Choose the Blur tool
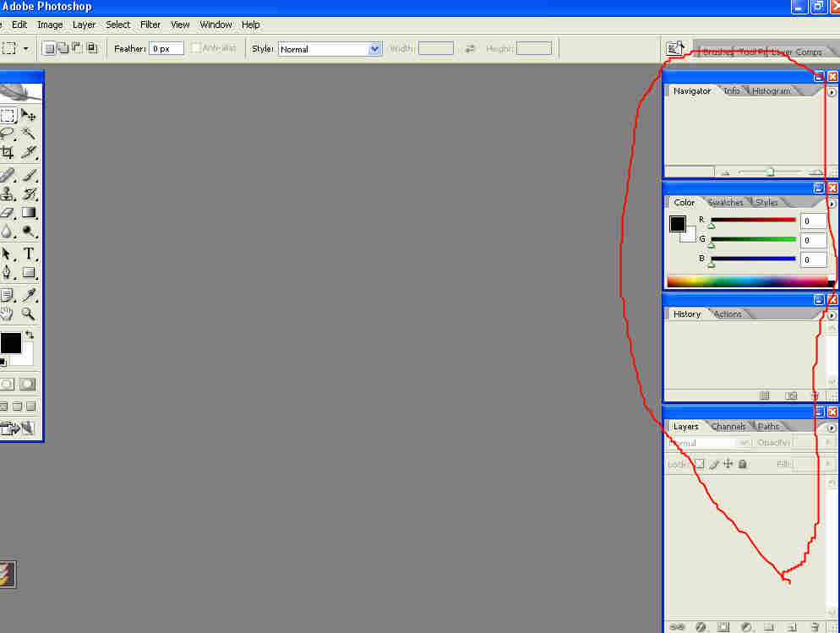 (8, 232)
